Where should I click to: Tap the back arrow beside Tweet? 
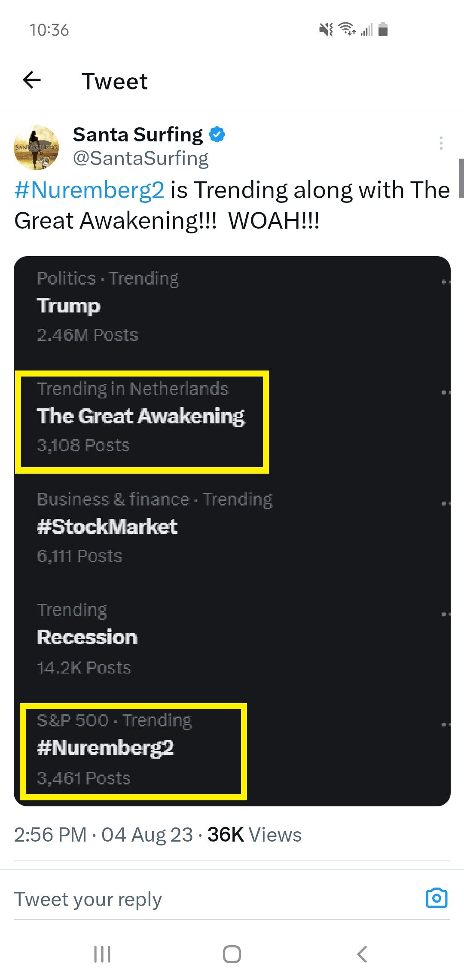(32, 80)
